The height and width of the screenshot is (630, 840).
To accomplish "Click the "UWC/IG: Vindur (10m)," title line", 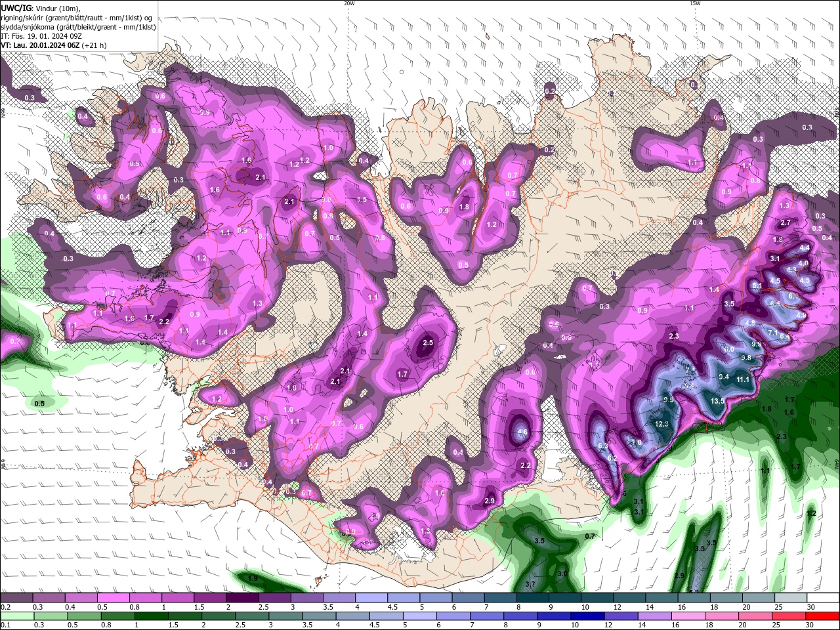I will (x=40, y=8).
